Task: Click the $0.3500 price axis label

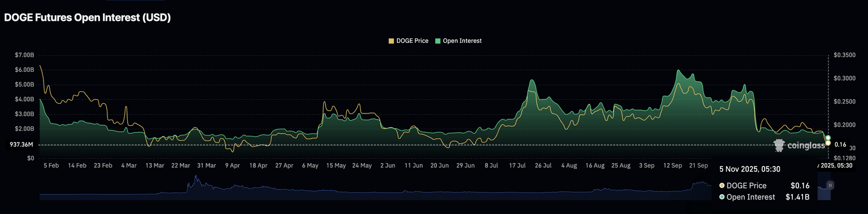Action: coord(844,55)
